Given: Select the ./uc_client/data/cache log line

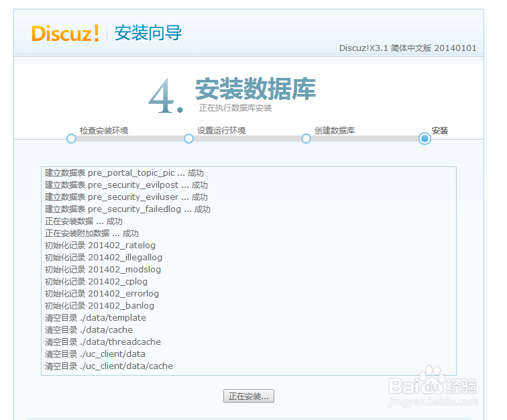Looking at the screenshot, I should (x=109, y=366).
